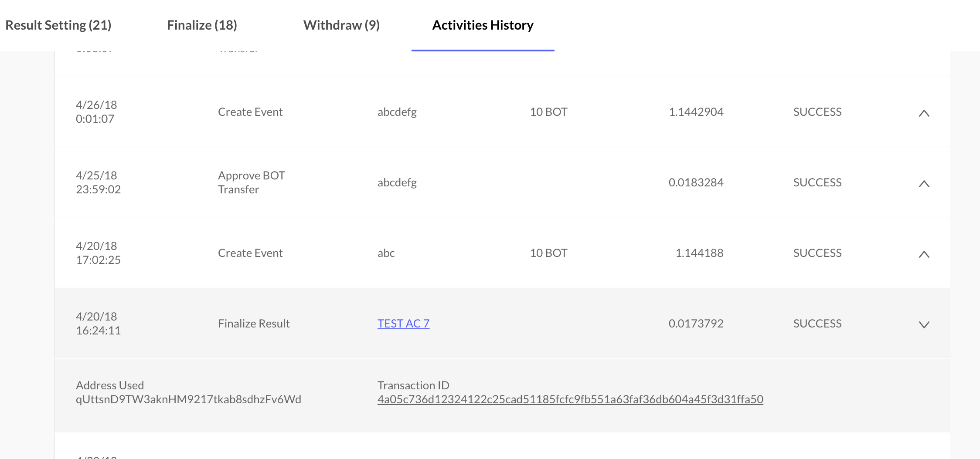Click the event name abcdefg in the Create Event row
980x459 pixels.
tap(397, 112)
